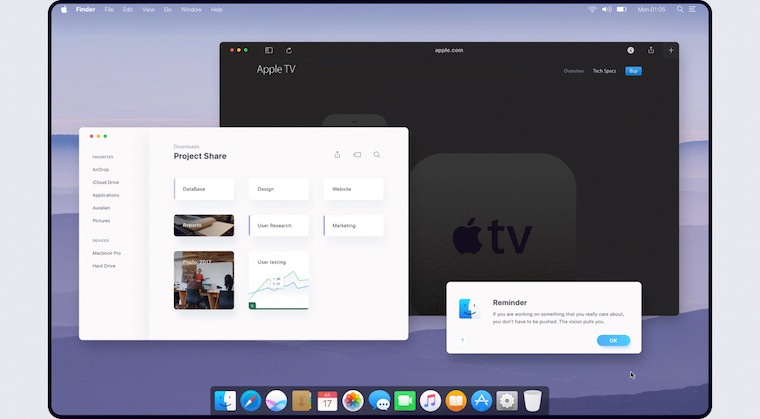
Task: Open the File menu
Action: [109, 9]
